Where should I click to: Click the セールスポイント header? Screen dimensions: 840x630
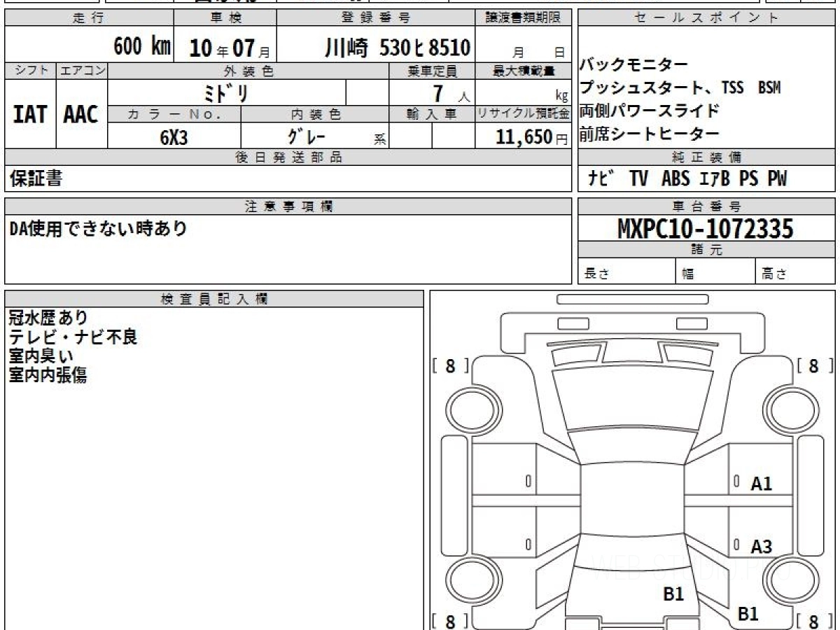[x=707, y=18]
